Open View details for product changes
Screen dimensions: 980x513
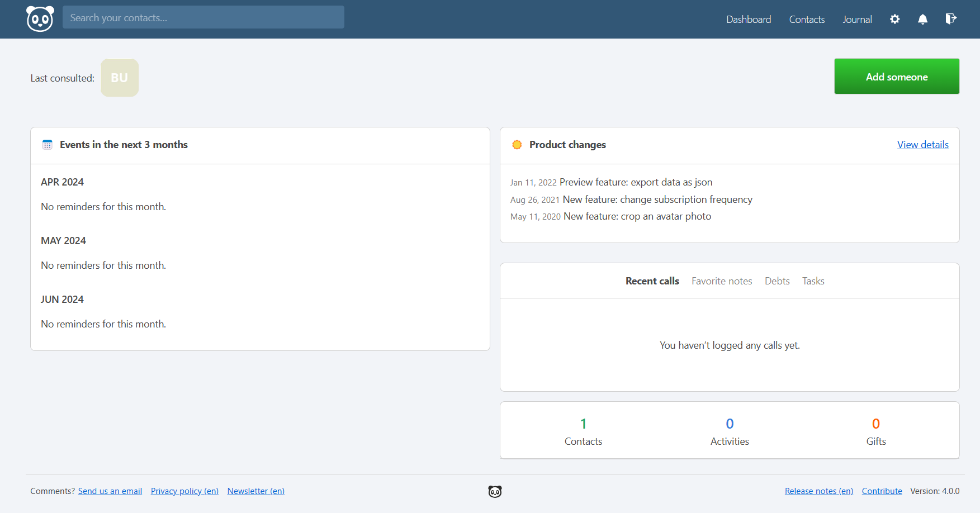923,145
